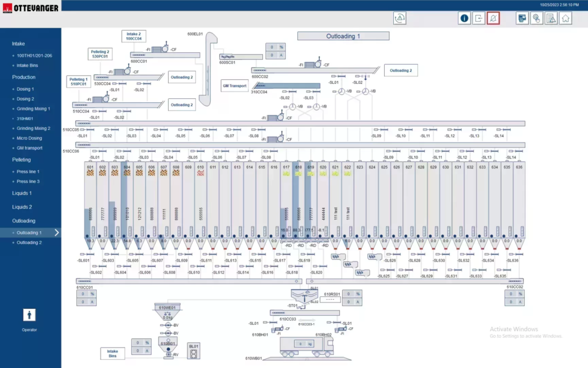Screen dimensions: 588x368
Task: Expand the Production section in sidebar
Action: [24, 77]
